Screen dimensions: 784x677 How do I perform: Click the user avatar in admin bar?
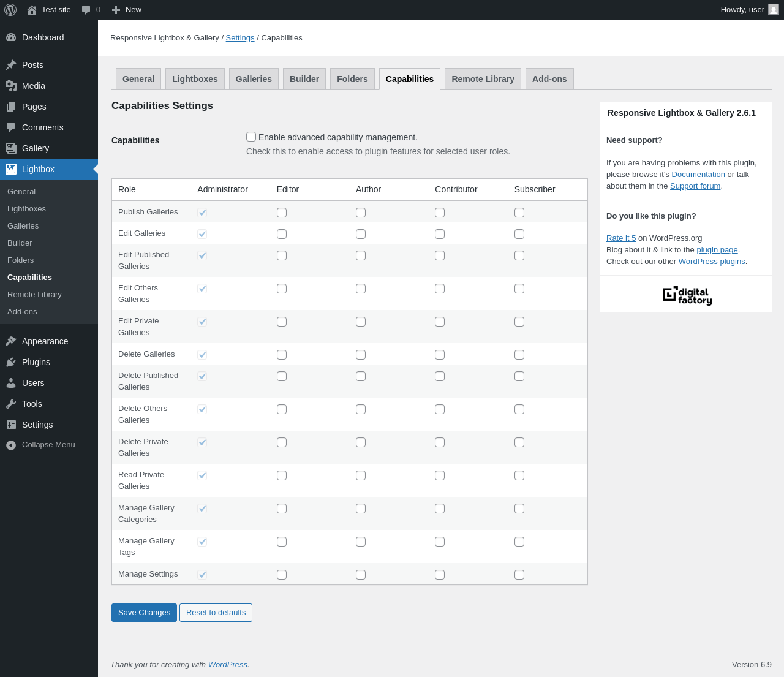click(774, 10)
